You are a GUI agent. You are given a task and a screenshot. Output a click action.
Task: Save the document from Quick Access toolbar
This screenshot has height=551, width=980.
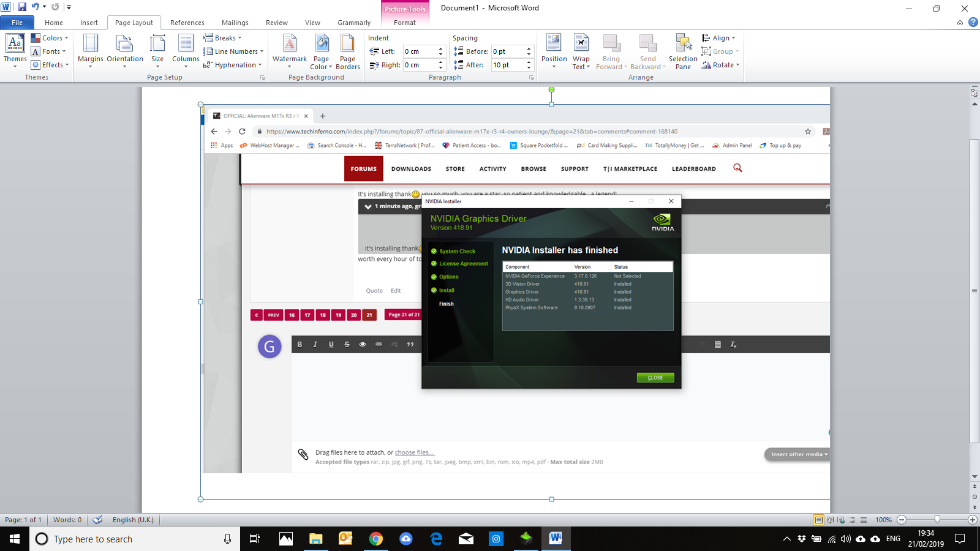pos(22,7)
